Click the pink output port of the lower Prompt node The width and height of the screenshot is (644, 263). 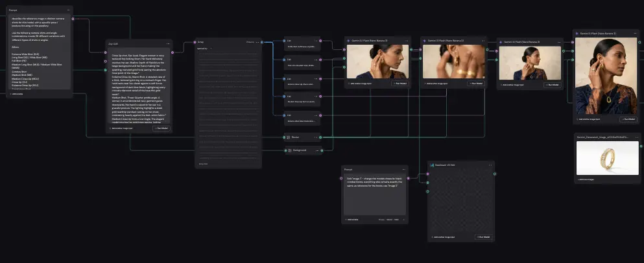click(x=408, y=178)
